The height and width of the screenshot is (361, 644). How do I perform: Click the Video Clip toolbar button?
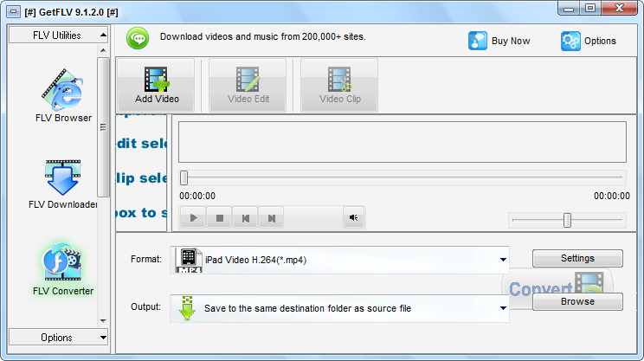tap(339, 85)
